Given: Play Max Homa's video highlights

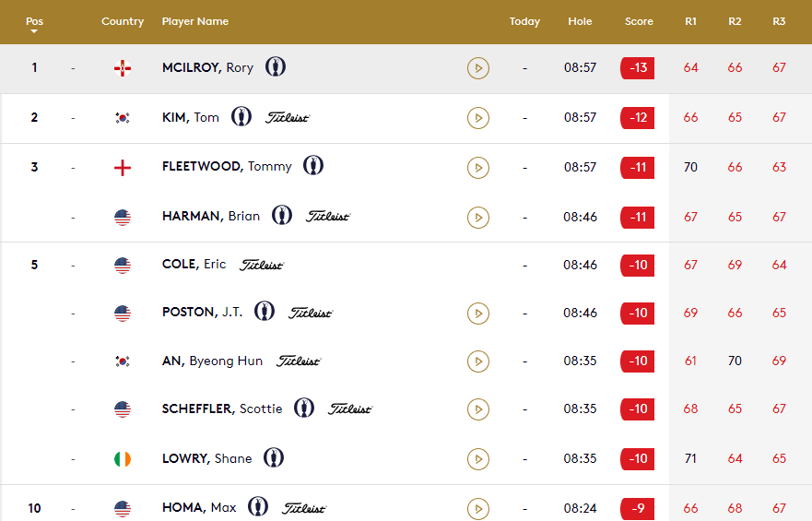Looking at the screenshot, I should tap(478, 508).
